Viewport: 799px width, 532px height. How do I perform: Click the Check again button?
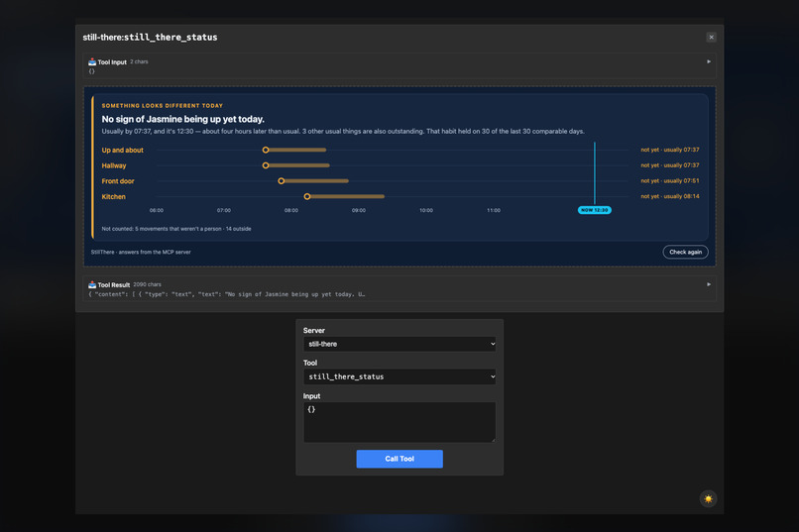[685, 252]
